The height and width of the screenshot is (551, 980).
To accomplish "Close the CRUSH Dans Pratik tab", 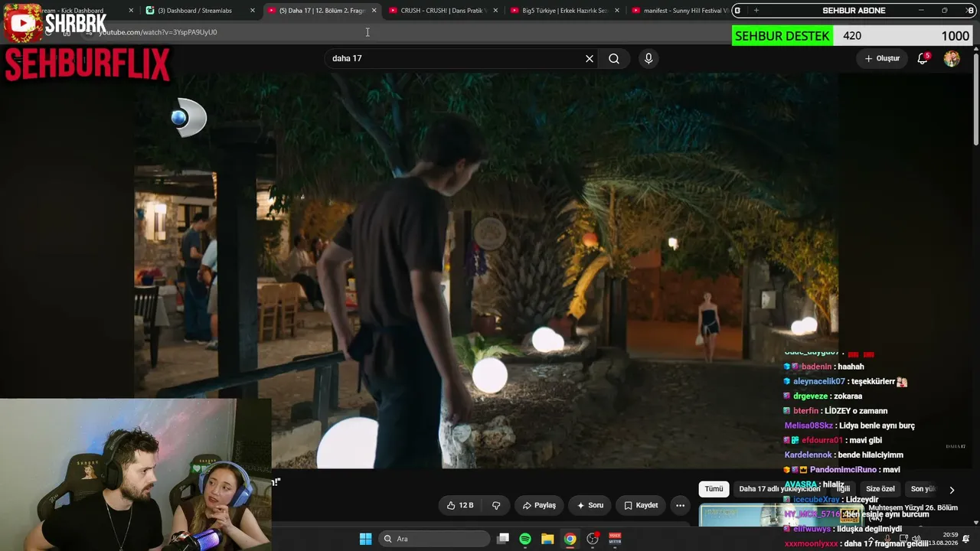I will click(495, 11).
